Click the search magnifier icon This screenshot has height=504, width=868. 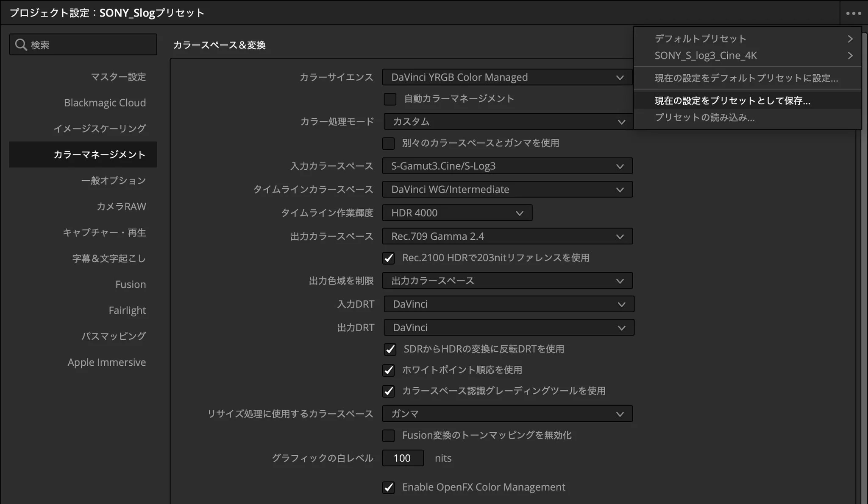click(21, 45)
